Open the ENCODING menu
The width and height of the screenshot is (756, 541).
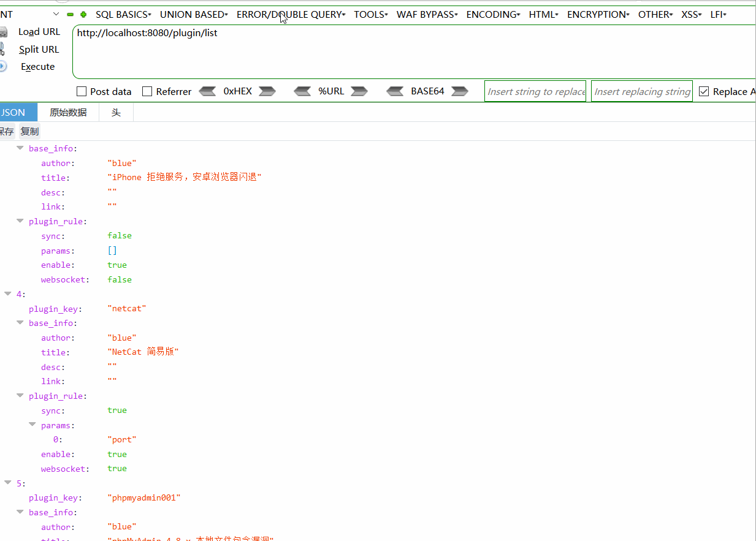(494, 14)
